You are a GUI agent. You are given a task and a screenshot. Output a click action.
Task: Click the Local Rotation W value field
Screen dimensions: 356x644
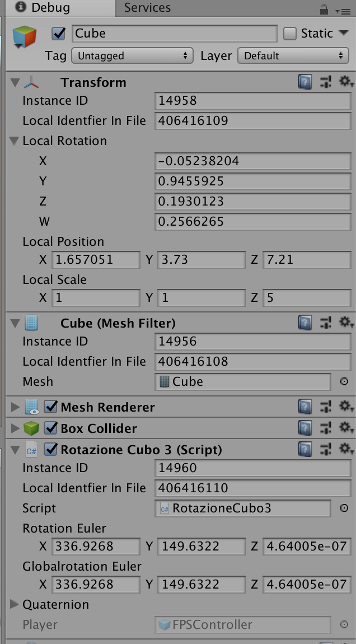tap(253, 221)
